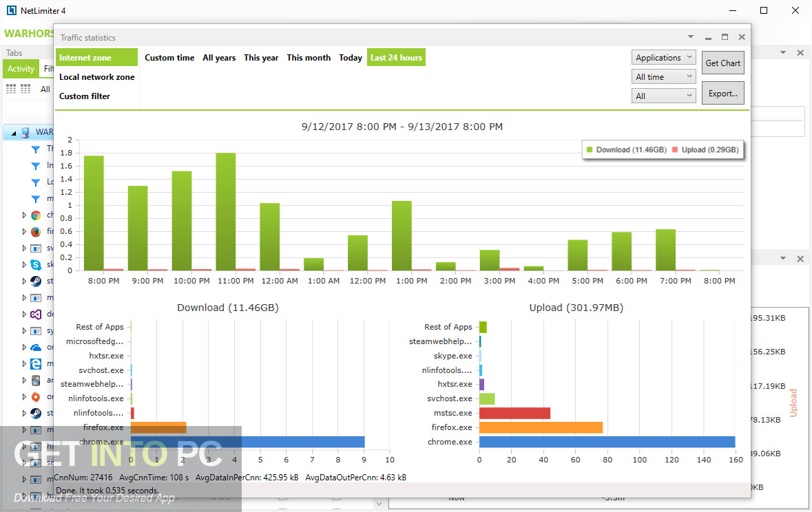812x512 pixels.
Task: Click the blue chrome.exe upload bar
Action: click(x=607, y=442)
